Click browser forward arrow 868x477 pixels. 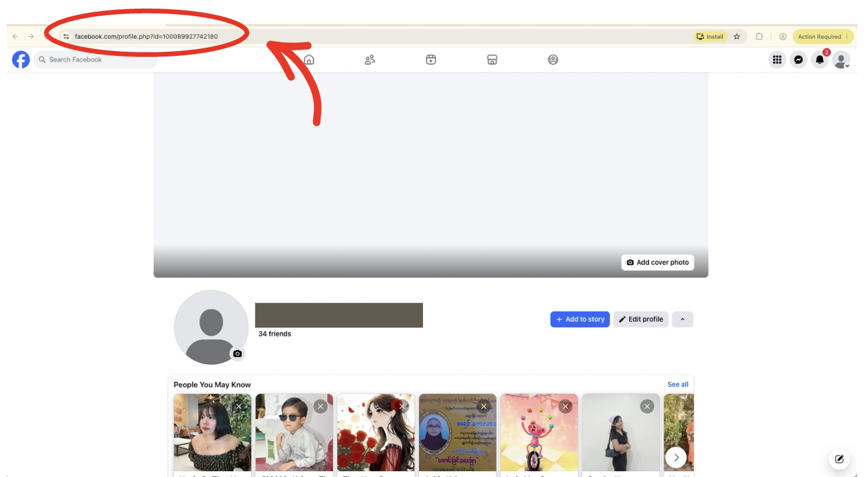click(x=31, y=36)
